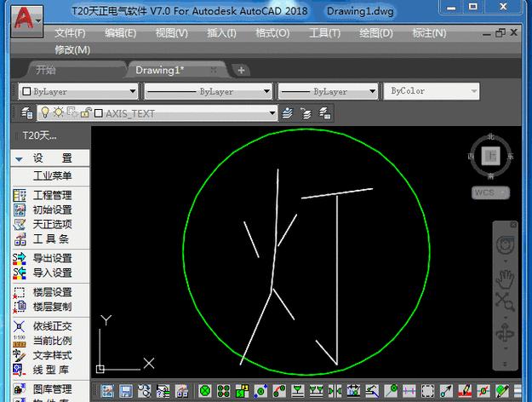The height and width of the screenshot is (402, 532).
Task: Select the Zoom extents tool
Action: coord(506,301)
